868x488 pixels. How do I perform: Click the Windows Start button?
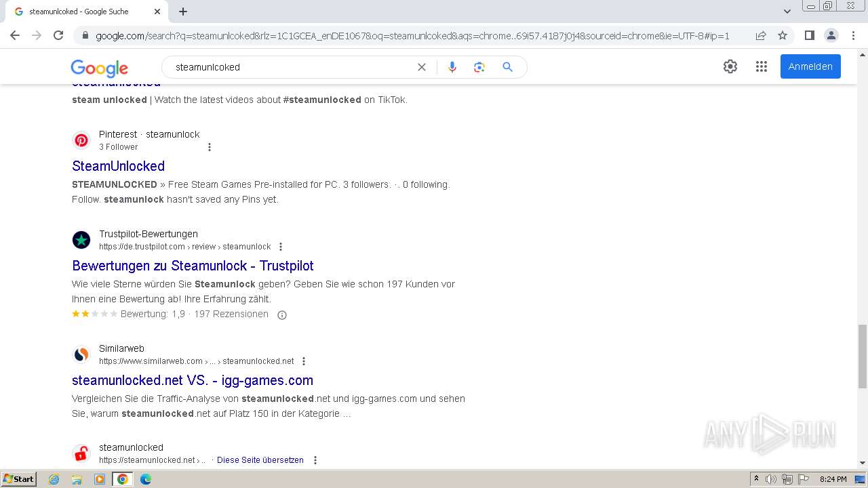pos(18,479)
